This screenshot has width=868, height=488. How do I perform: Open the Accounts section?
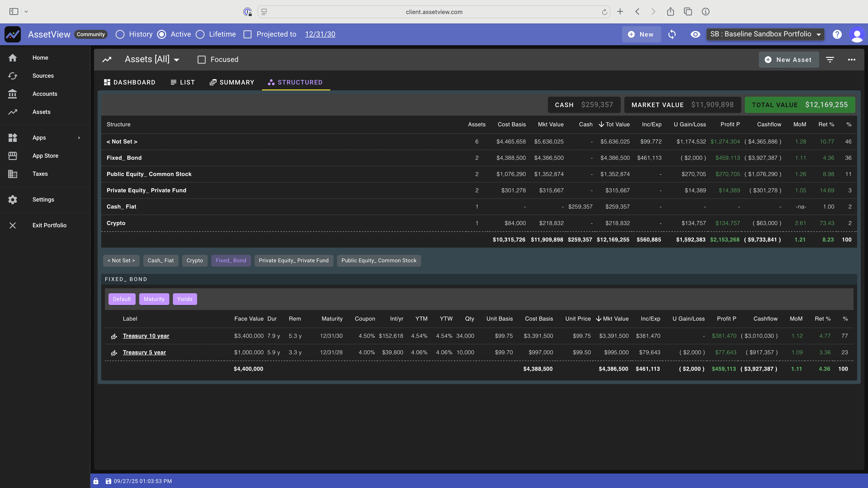(45, 94)
